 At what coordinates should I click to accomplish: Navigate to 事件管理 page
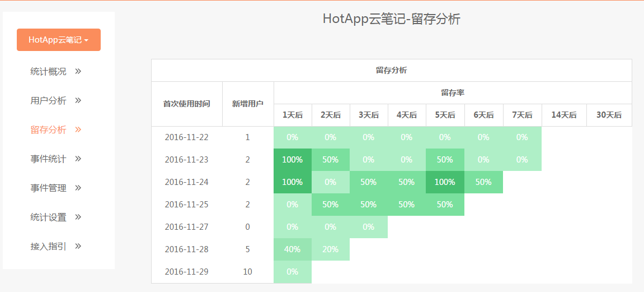(48, 188)
